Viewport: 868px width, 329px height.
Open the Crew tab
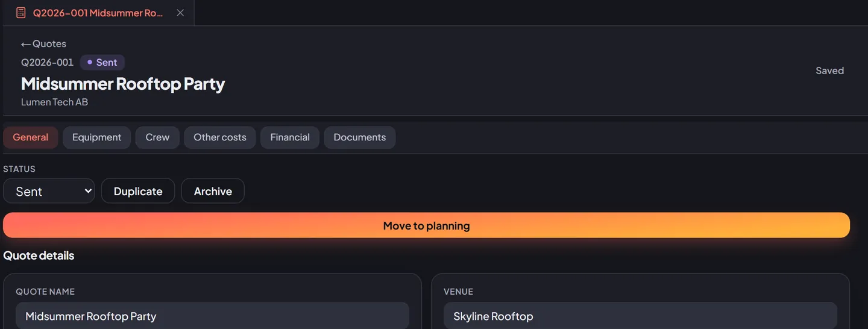[x=157, y=137]
